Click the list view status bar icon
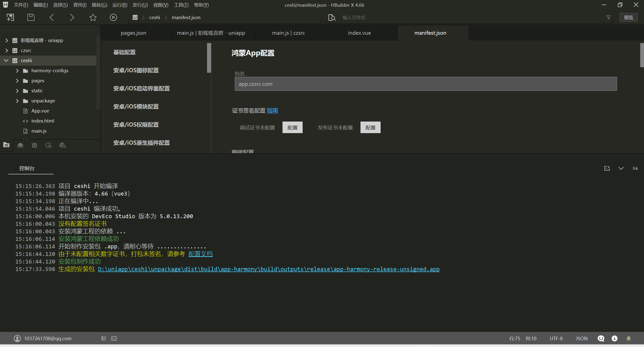This screenshot has height=347, width=644. coord(104,338)
